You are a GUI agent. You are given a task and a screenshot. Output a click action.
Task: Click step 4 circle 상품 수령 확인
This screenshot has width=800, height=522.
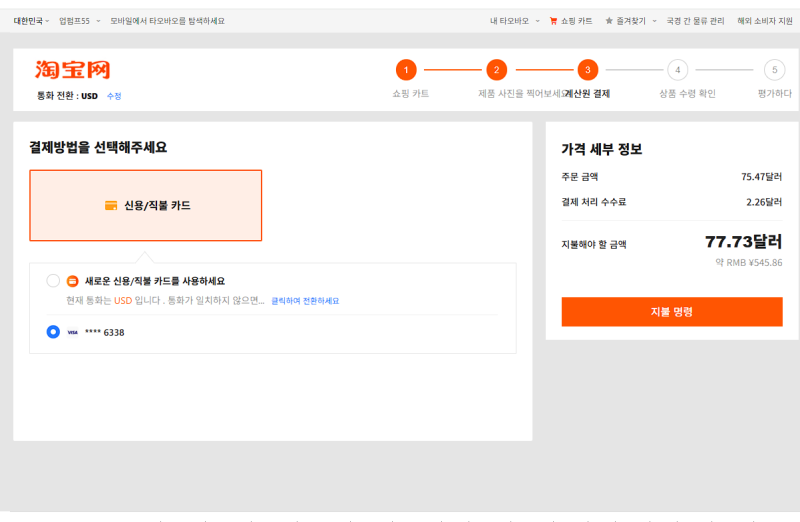678,70
